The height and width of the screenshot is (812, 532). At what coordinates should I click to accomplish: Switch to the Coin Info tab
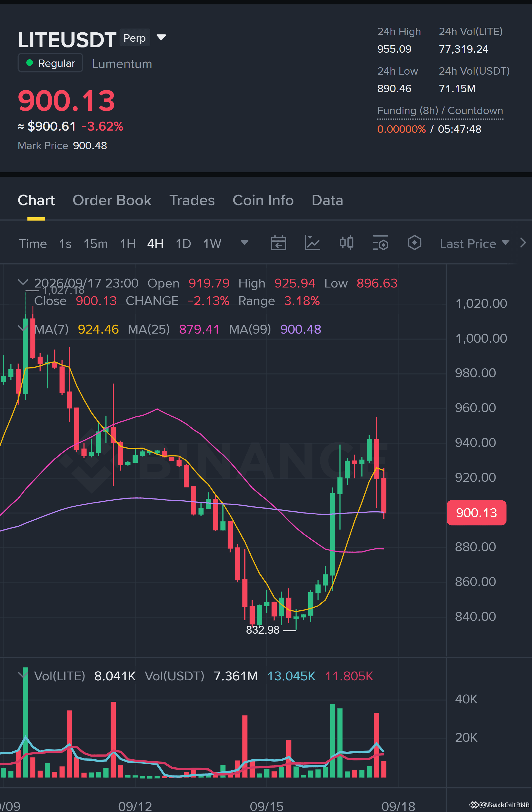263,200
